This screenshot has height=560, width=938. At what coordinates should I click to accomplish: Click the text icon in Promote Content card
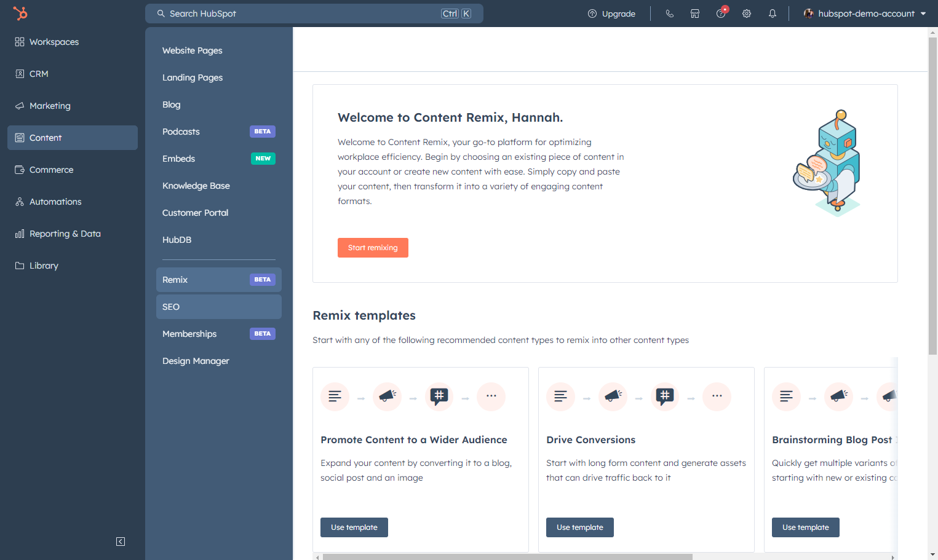(x=335, y=396)
